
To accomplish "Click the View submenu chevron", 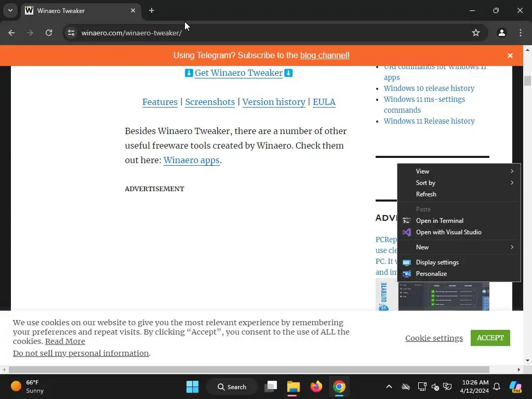I will pos(512,171).
